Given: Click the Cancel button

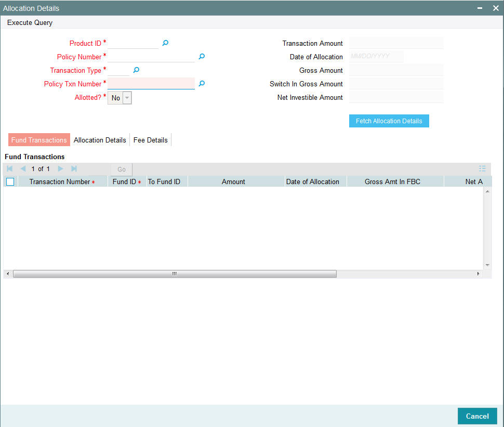Looking at the screenshot, I should point(478,416).
